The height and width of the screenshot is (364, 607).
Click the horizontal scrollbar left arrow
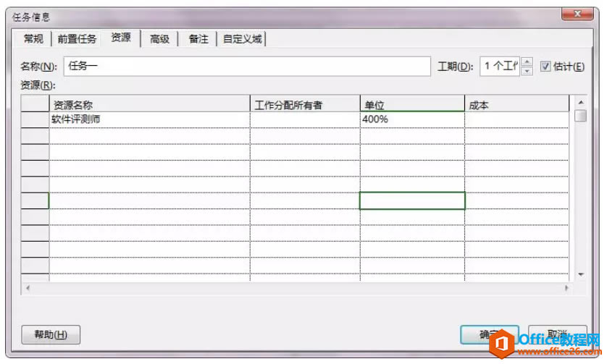(x=28, y=288)
